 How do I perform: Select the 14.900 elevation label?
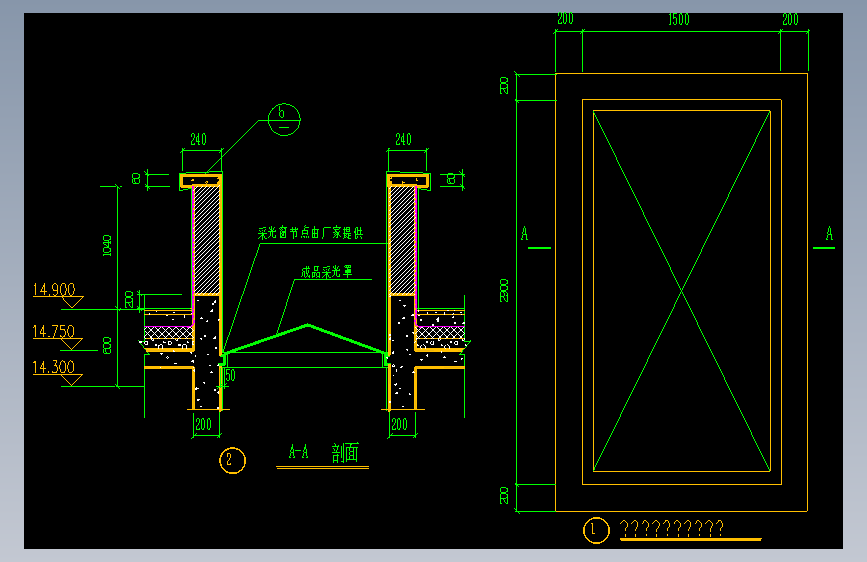pyautogui.click(x=54, y=289)
